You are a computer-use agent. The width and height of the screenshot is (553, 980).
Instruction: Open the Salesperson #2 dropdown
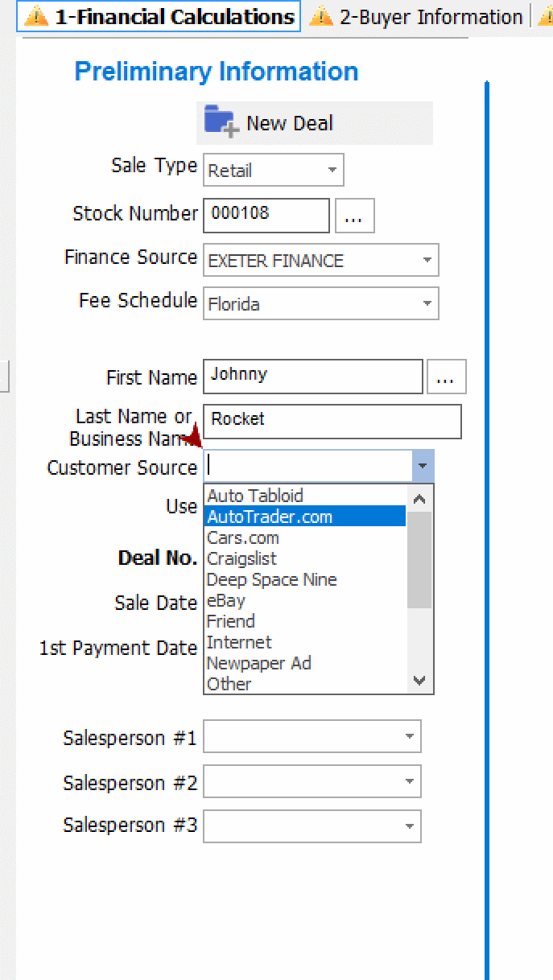pyautogui.click(x=409, y=781)
